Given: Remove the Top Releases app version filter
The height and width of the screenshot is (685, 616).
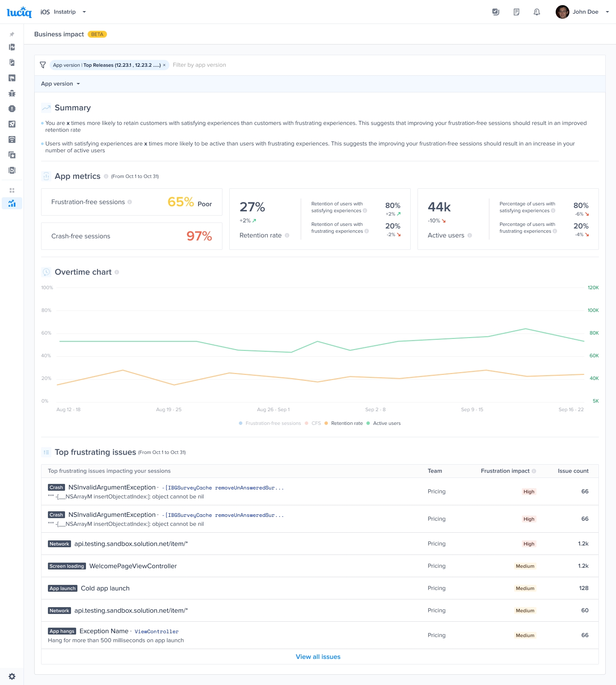Looking at the screenshot, I should [x=164, y=65].
